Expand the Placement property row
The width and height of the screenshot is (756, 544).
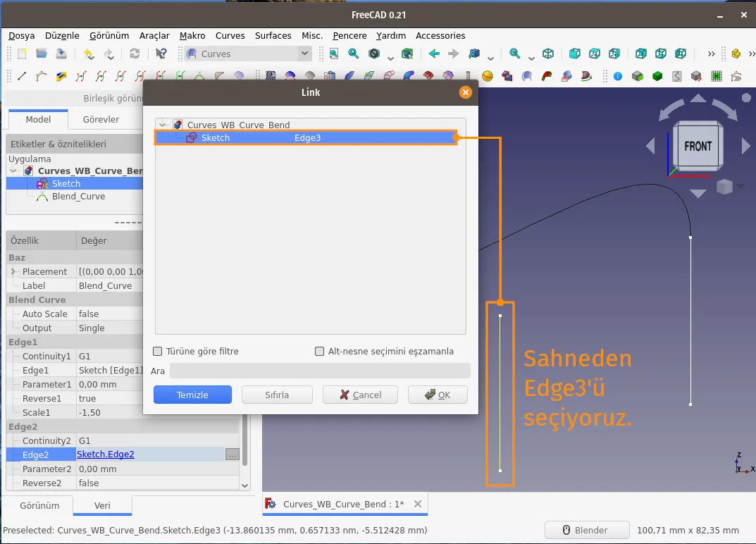(13, 271)
